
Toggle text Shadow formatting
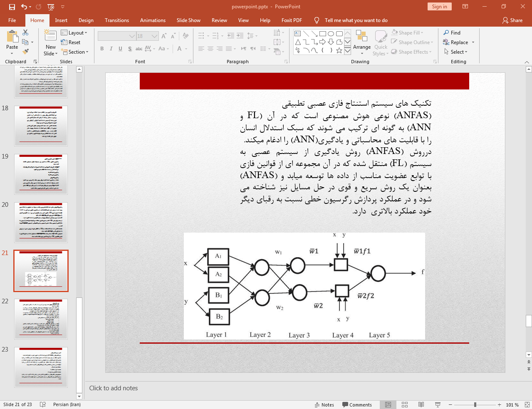click(x=130, y=49)
